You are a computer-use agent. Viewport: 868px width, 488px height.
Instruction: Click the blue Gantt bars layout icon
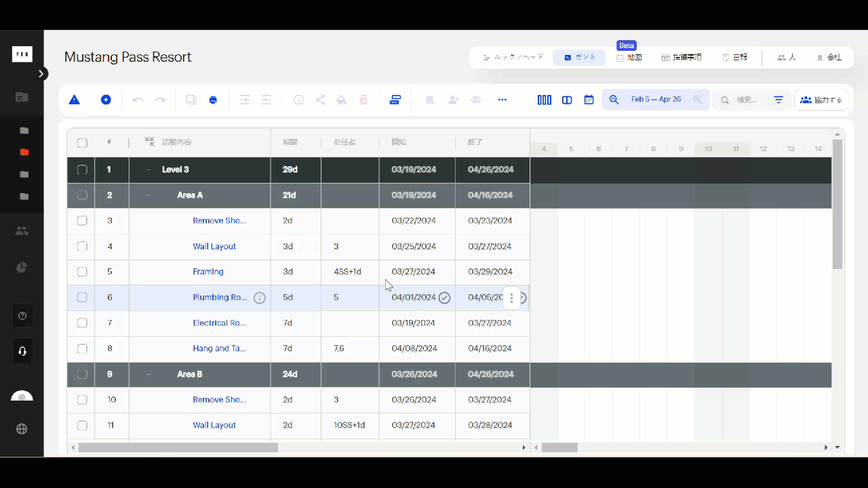[x=395, y=100]
